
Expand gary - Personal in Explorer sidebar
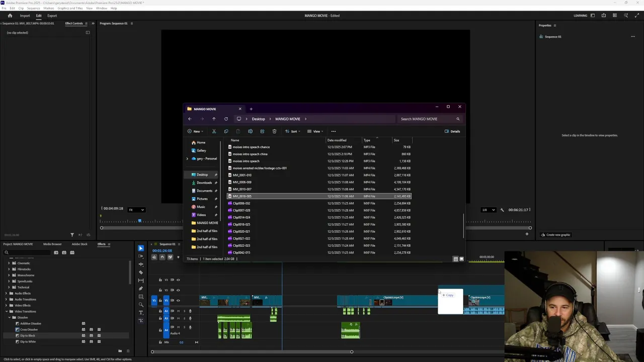pyautogui.click(x=187, y=159)
